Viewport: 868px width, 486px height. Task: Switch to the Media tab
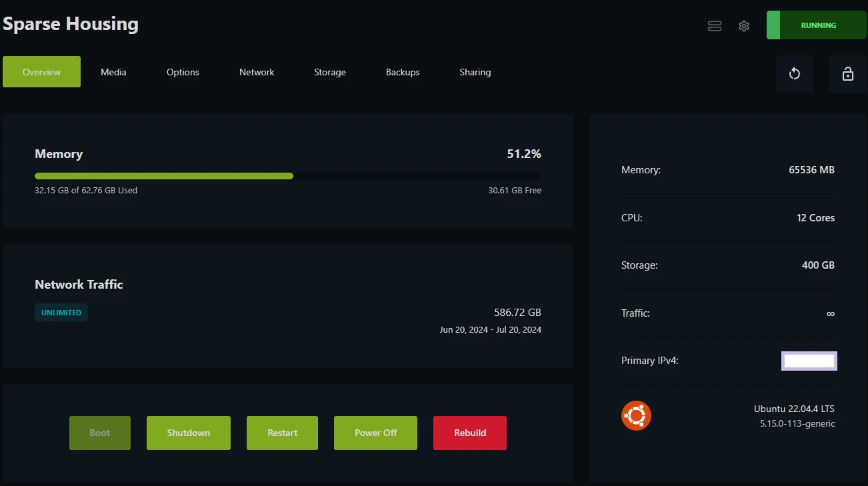113,72
